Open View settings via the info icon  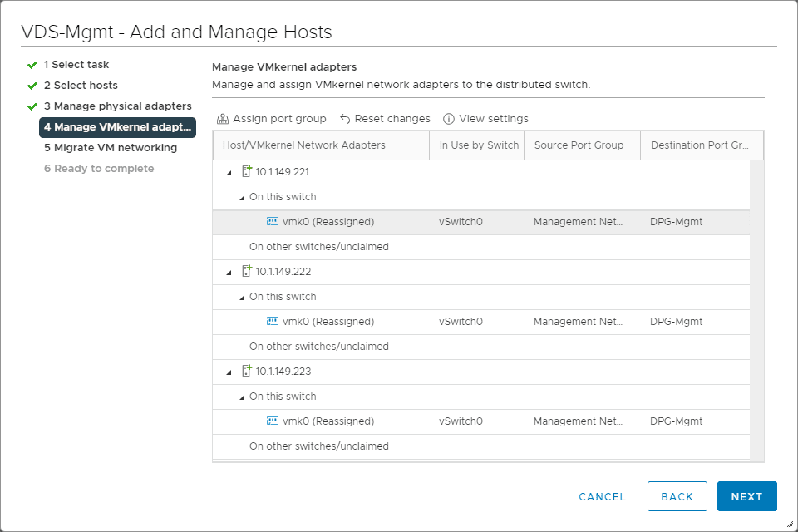[x=449, y=118]
